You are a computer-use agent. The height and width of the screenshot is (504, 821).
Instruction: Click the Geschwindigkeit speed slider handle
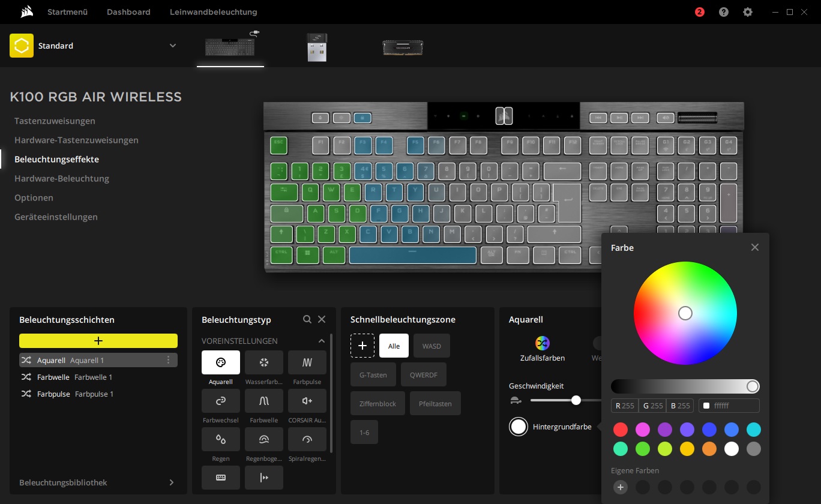point(576,400)
